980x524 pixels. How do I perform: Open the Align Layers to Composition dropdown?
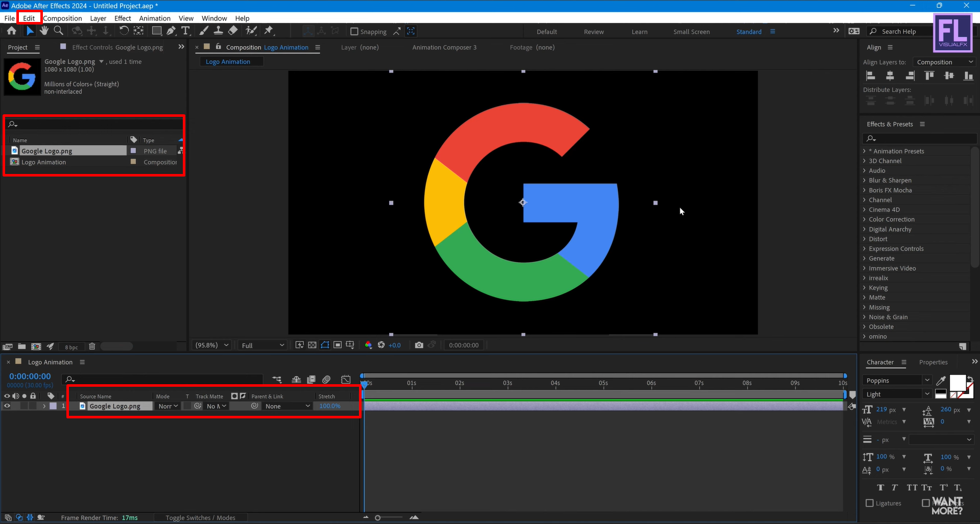944,62
